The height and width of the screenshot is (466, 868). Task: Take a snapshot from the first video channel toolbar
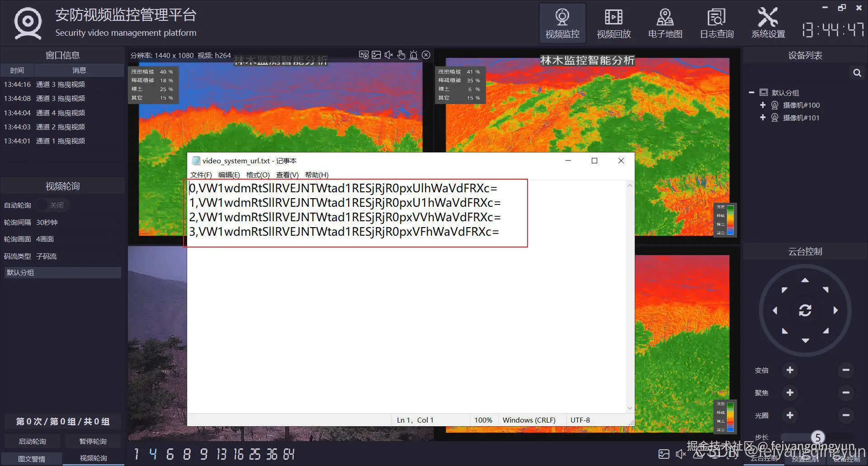pyautogui.click(x=376, y=55)
